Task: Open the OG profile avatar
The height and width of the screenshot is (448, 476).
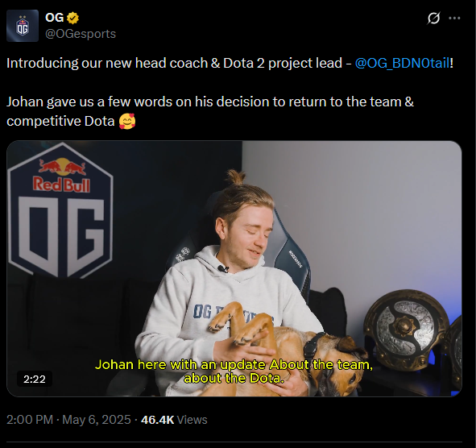Action: click(23, 26)
